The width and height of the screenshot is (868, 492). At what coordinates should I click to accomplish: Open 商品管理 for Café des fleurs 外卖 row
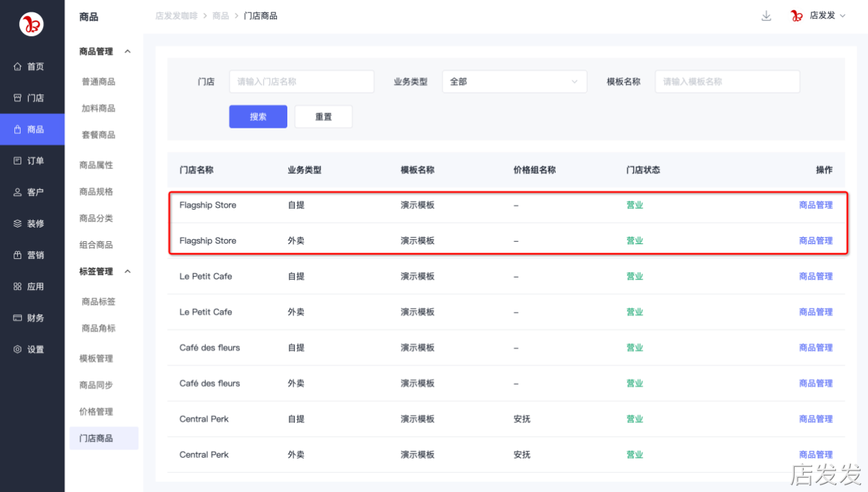coord(816,383)
